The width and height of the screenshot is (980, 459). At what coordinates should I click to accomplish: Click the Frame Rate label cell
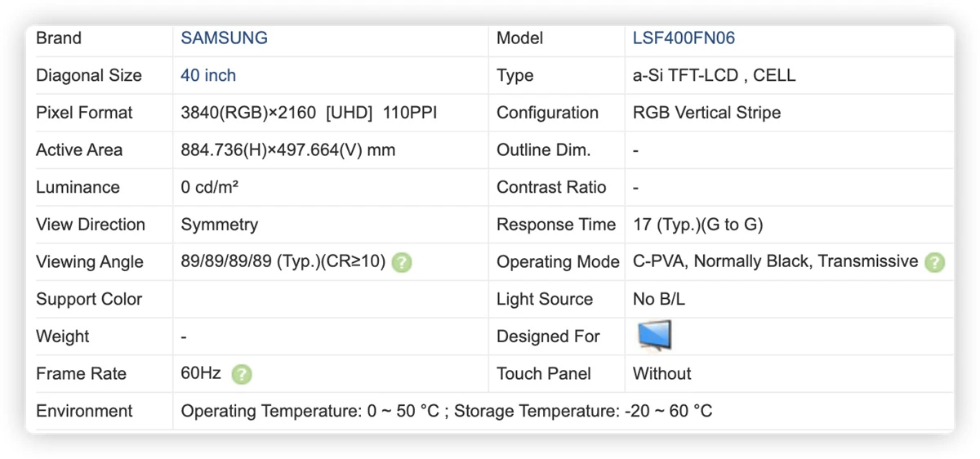click(x=99, y=373)
